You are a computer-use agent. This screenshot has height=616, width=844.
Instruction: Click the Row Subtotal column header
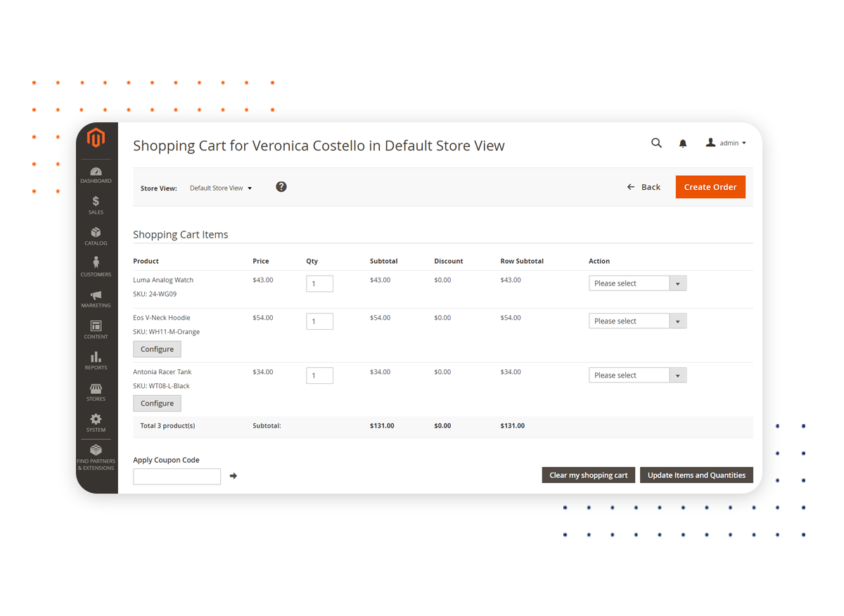[522, 261]
